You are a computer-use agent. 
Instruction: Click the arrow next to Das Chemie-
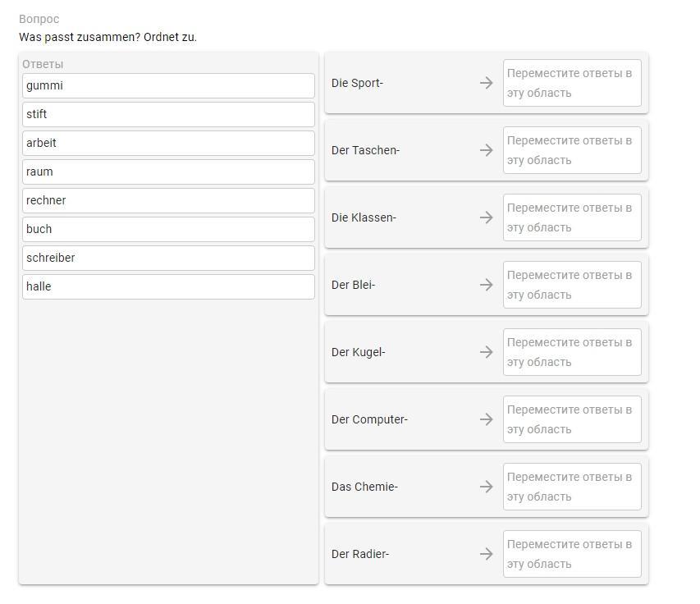click(486, 487)
